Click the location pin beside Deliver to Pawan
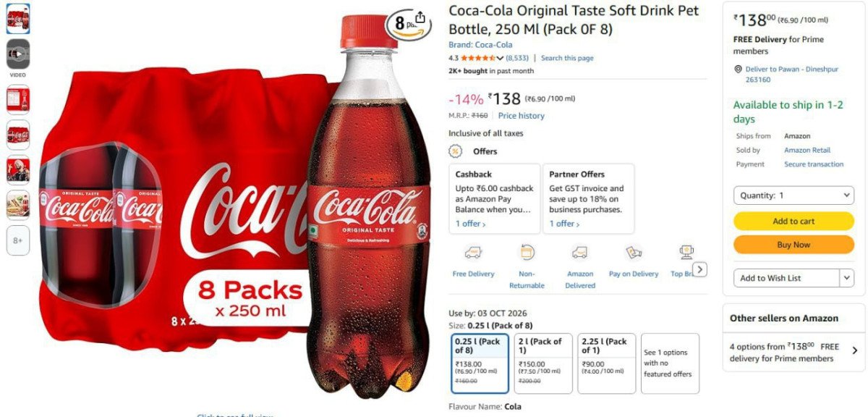The height and width of the screenshot is (417, 868). pyautogui.click(x=739, y=69)
